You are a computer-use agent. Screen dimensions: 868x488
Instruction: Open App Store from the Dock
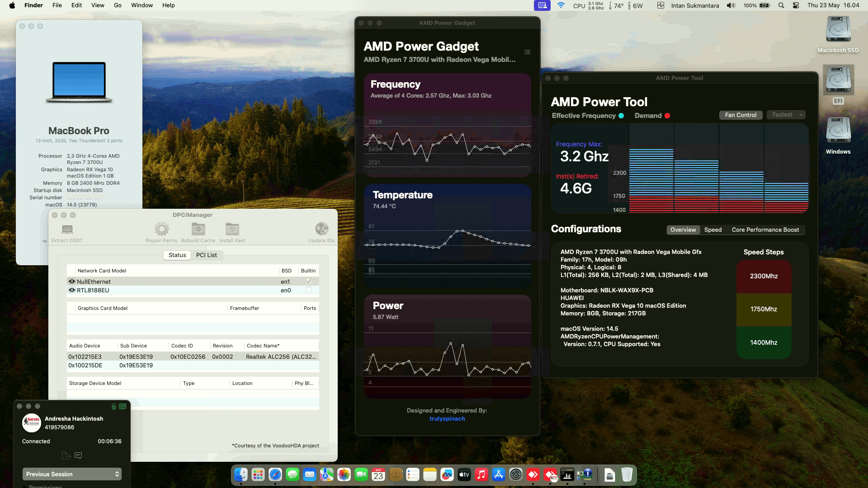coord(499,475)
